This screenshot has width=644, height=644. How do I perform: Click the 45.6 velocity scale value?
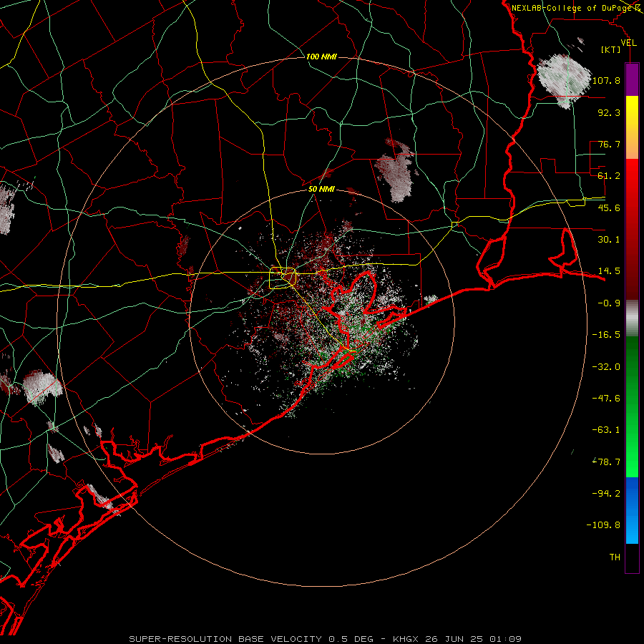click(x=609, y=208)
